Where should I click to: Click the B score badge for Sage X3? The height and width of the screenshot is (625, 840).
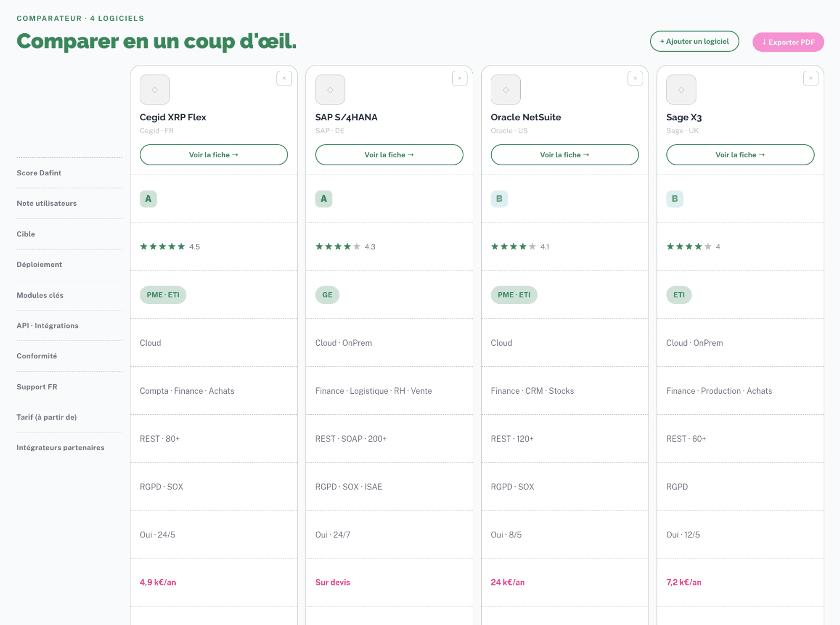point(675,199)
